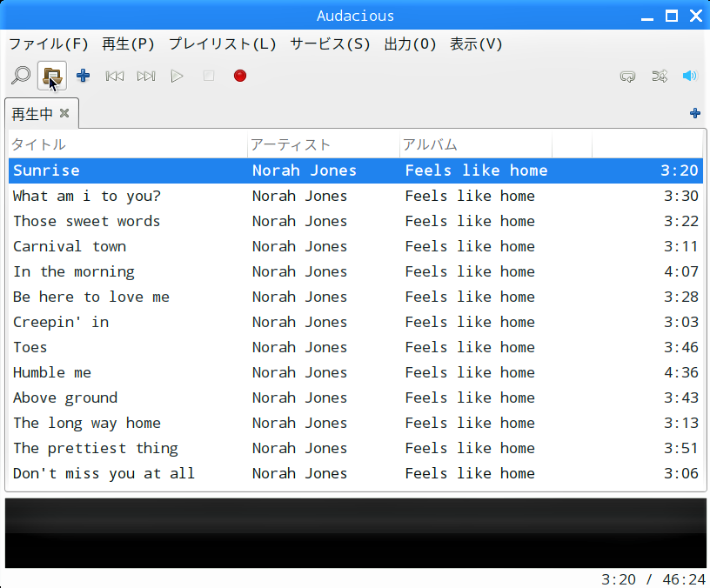Select the track Don't miss you at all

coord(356,473)
